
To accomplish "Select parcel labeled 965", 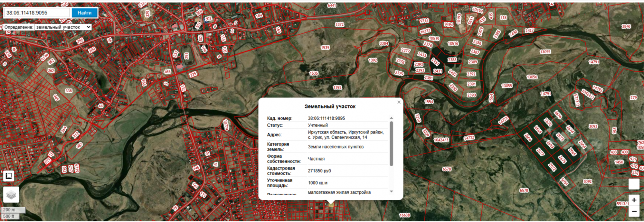I will pyautogui.click(x=56, y=97).
